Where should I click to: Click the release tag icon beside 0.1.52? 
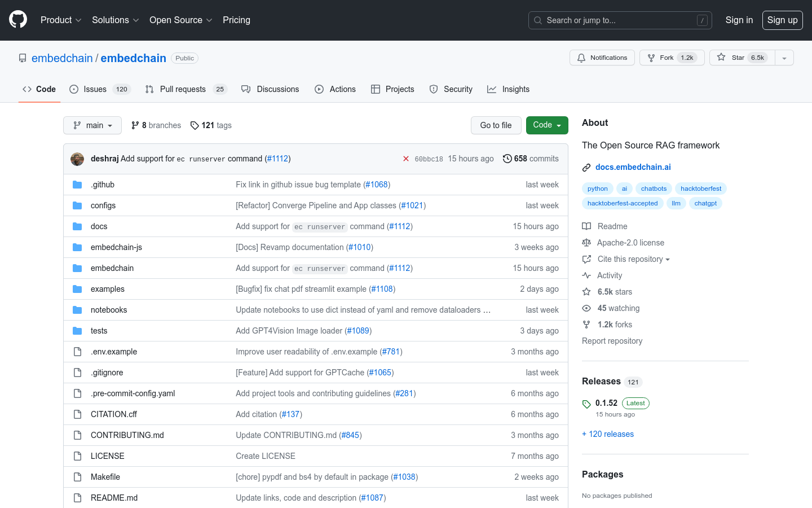586,404
